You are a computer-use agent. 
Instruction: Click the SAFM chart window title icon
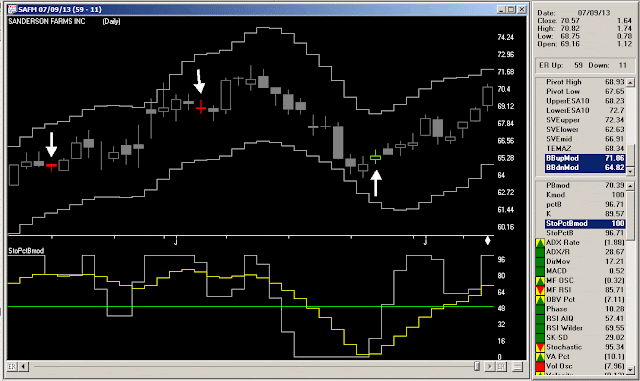click(x=12, y=9)
